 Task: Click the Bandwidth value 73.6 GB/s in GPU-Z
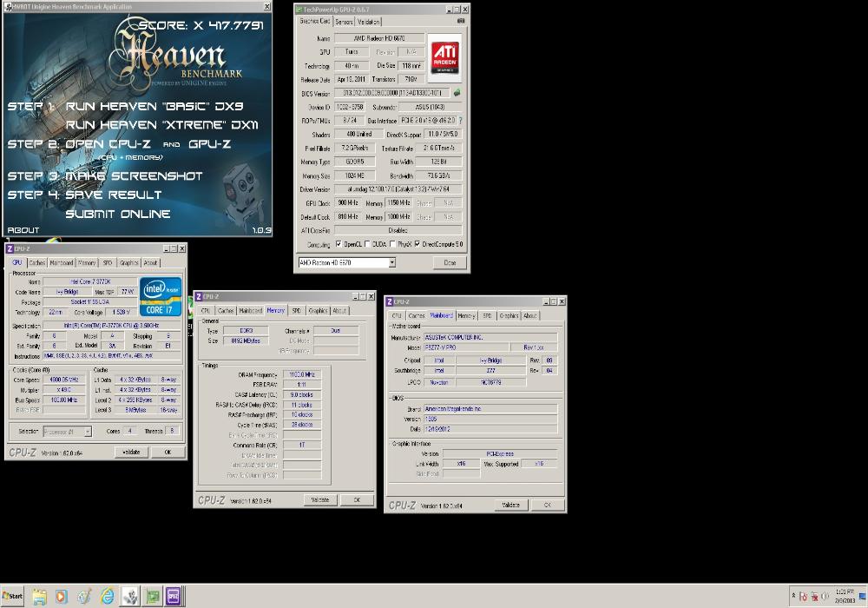(x=437, y=175)
